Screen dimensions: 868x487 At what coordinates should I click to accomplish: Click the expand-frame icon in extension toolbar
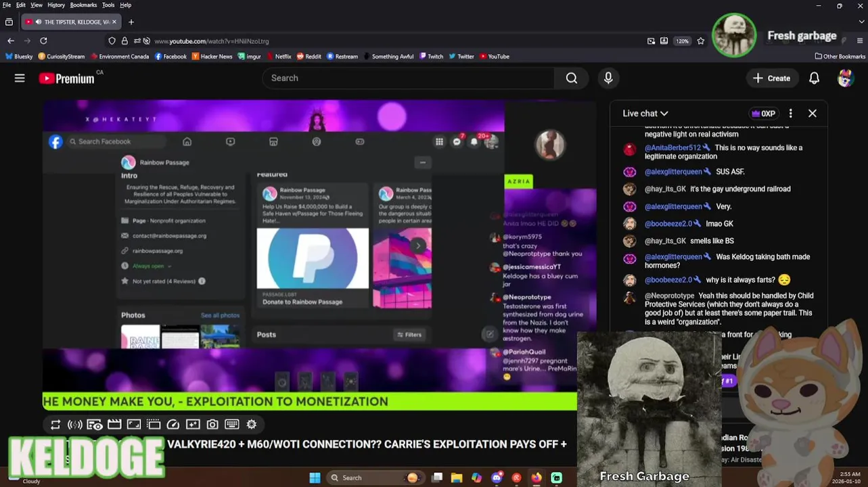pyautogui.click(x=134, y=424)
